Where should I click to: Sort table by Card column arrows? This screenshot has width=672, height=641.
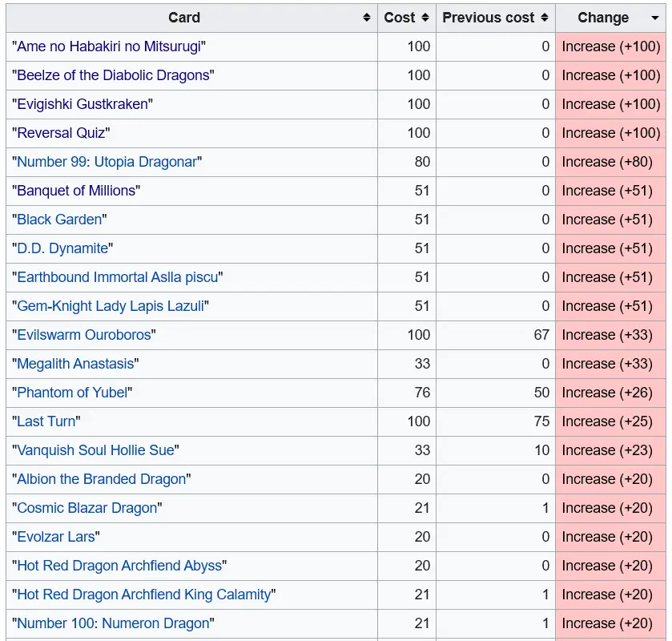point(367,18)
